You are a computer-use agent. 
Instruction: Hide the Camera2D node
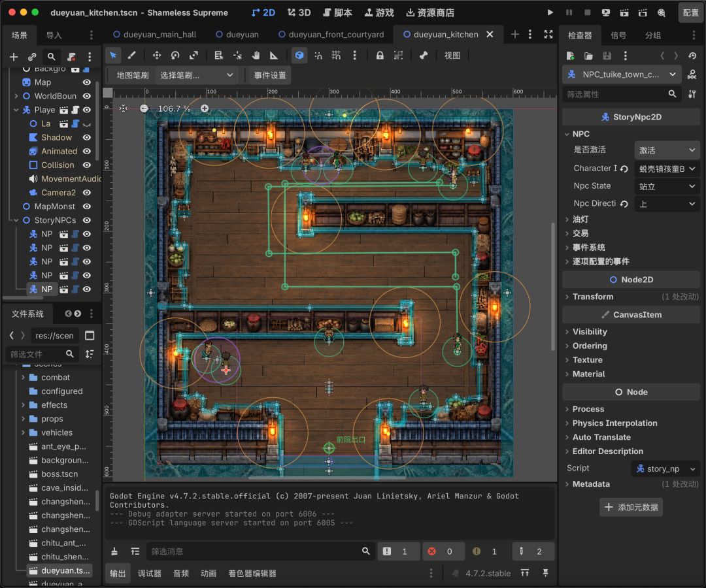pyautogui.click(x=87, y=193)
